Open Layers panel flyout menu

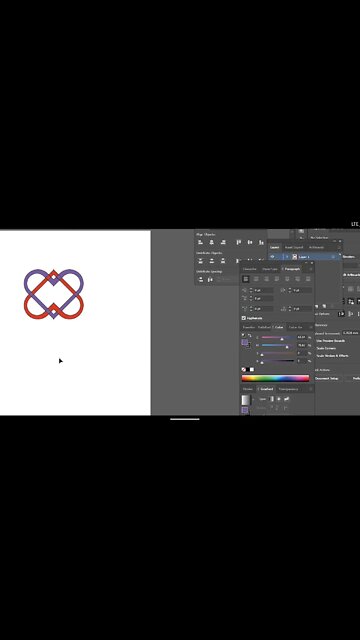(339, 247)
